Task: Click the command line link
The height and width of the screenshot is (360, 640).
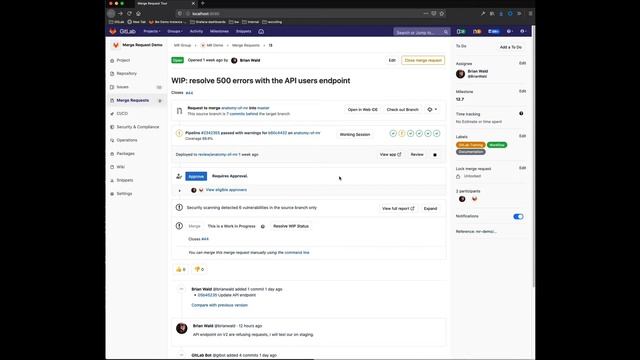Action: [297, 253]
